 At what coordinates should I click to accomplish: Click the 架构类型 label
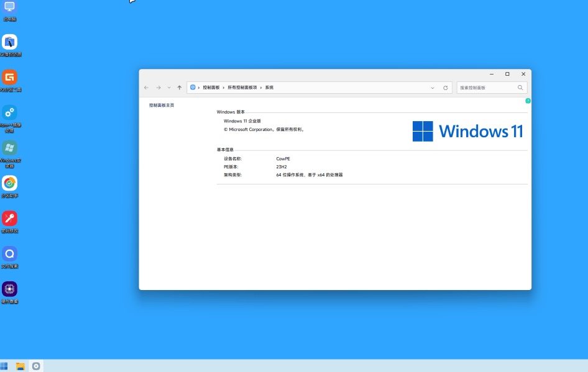(232, 175)
